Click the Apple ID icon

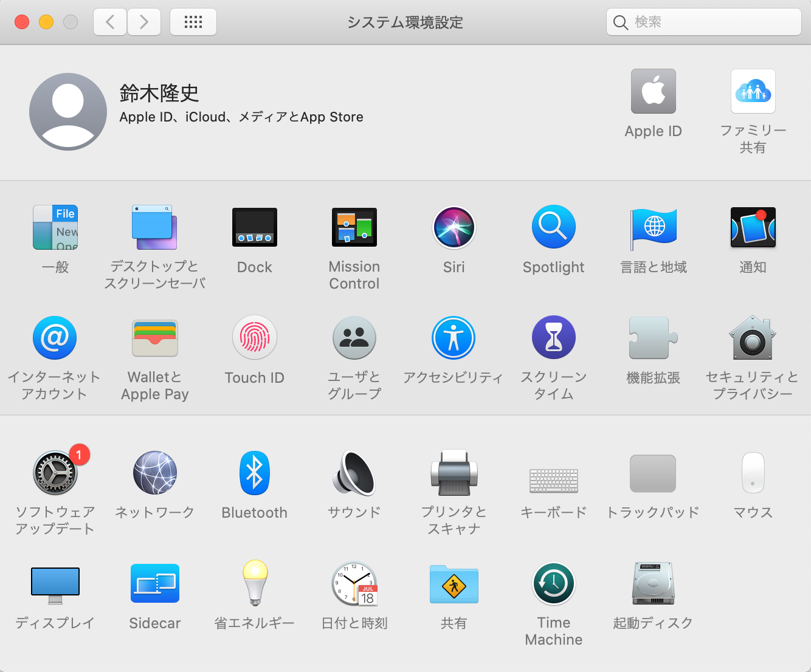653,92
